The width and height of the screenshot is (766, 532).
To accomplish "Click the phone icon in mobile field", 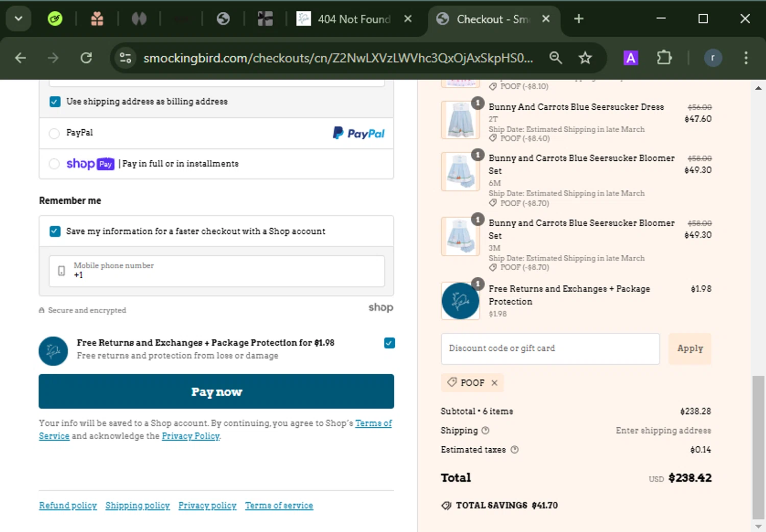I will (x=61, y=271).
